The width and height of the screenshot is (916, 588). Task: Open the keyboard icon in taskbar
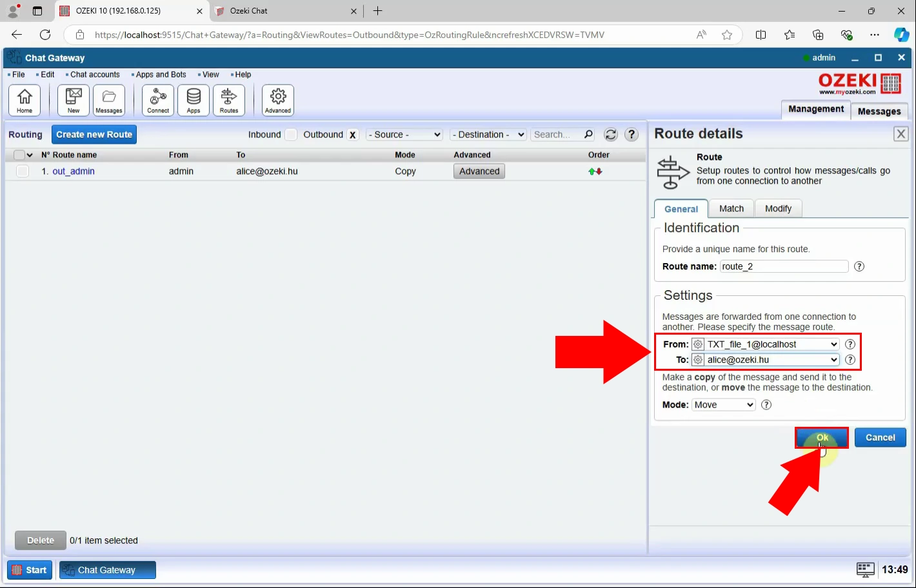[x=866, y=569]
